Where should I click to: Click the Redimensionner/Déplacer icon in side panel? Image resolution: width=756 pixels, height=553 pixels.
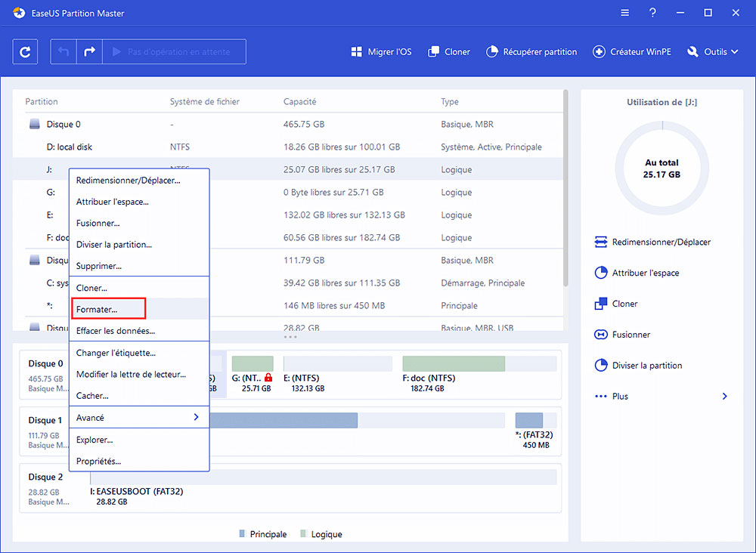click(x=601, y=242)
